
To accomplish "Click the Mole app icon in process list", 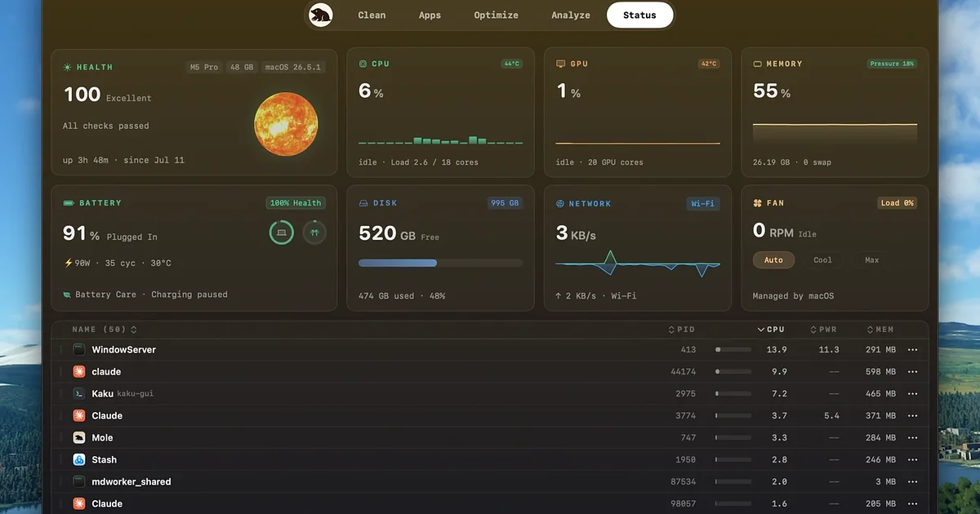I will click(79, 437).
